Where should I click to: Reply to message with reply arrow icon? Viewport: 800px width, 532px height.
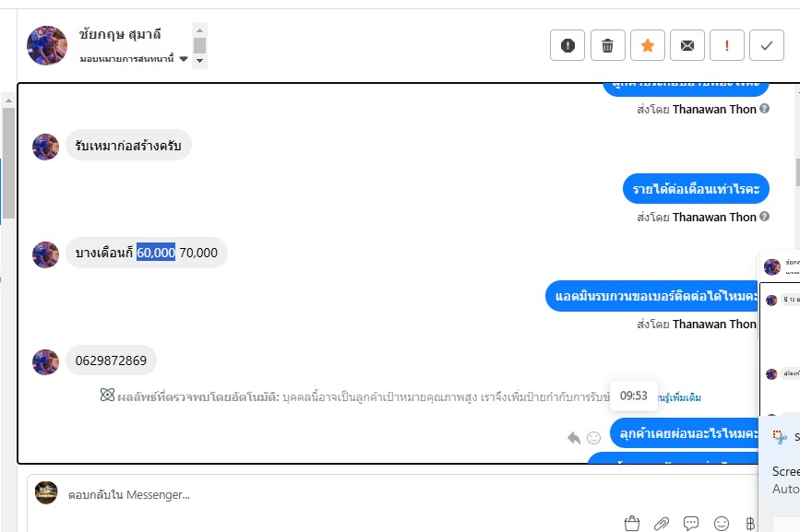(574, 438)
